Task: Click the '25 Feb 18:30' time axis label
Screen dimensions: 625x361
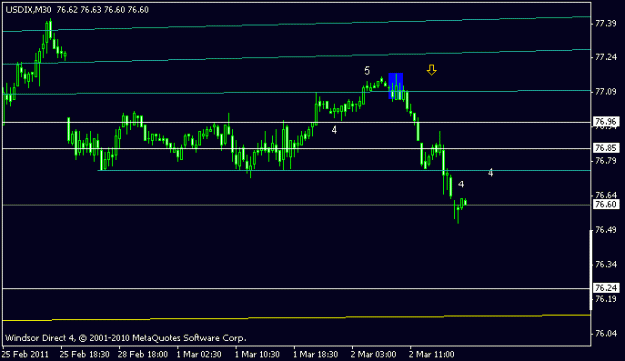Action: click(85, 354)
